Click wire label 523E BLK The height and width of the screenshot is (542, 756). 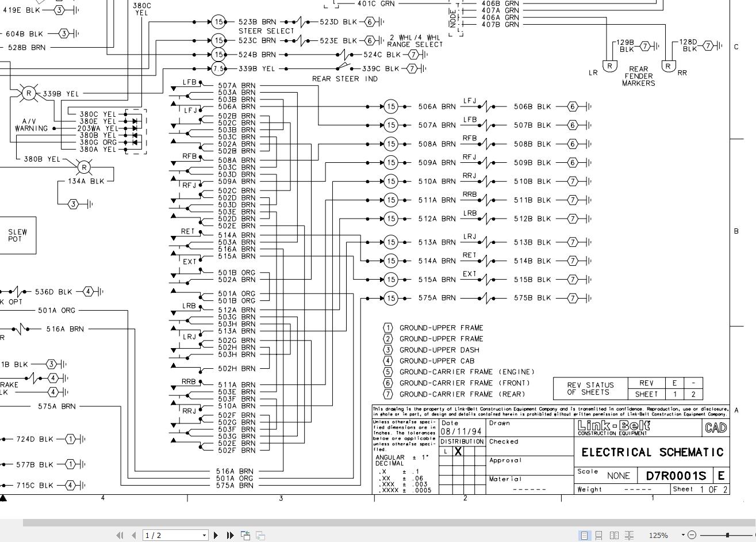click(339, 41)
